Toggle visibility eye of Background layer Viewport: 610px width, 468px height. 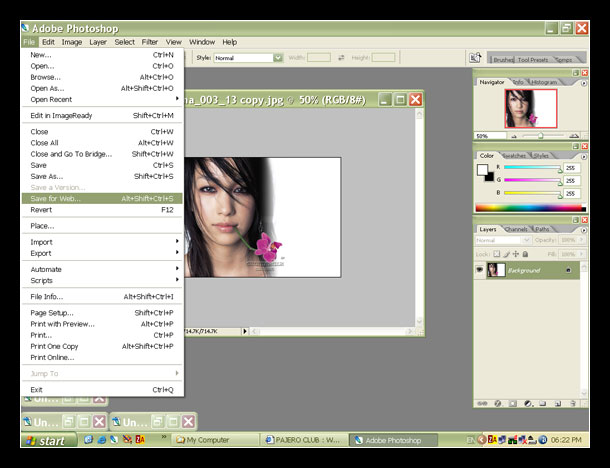point(480,270)
